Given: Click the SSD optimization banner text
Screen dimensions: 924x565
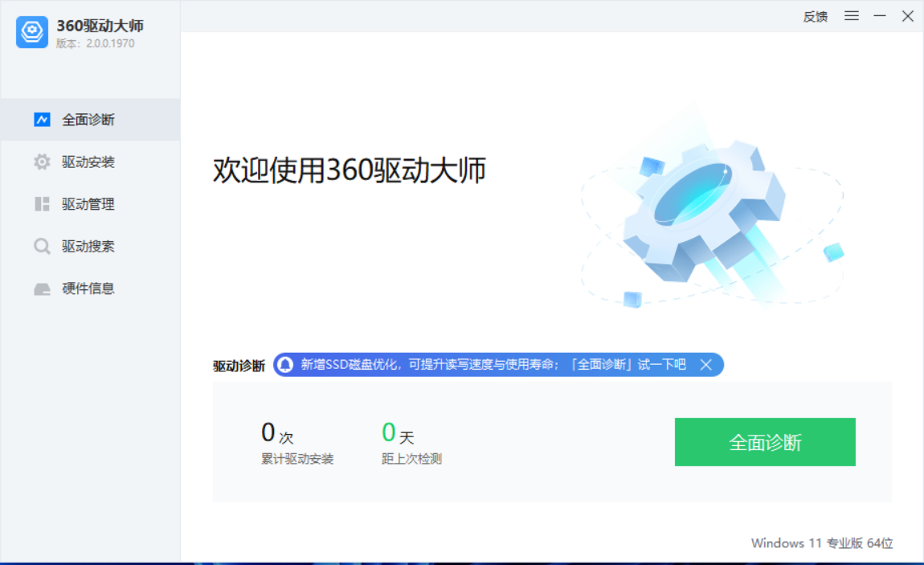Looking at the screenshot, I should 493,365.
